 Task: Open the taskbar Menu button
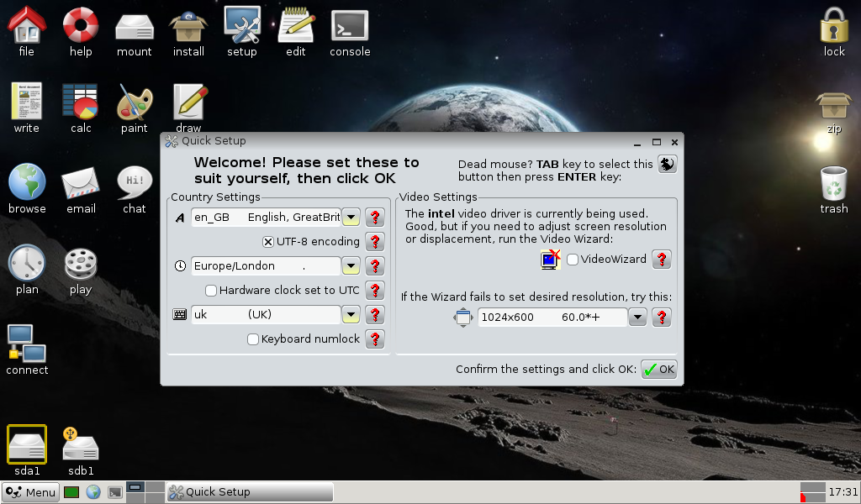[31, 492]
